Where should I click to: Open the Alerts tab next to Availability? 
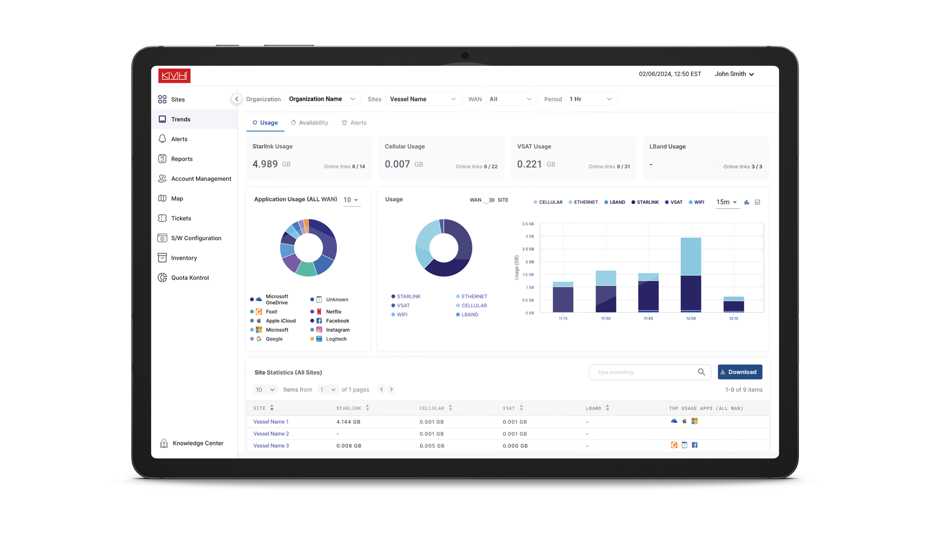coord(354,122)
